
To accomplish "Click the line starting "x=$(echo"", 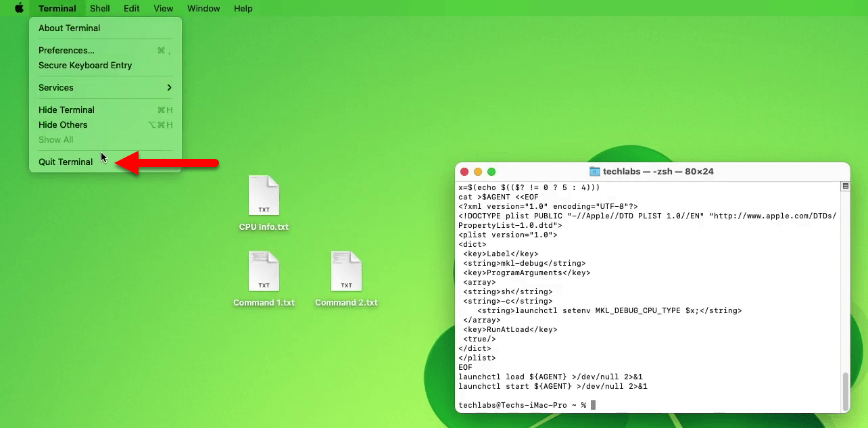I will coord(529,188).
